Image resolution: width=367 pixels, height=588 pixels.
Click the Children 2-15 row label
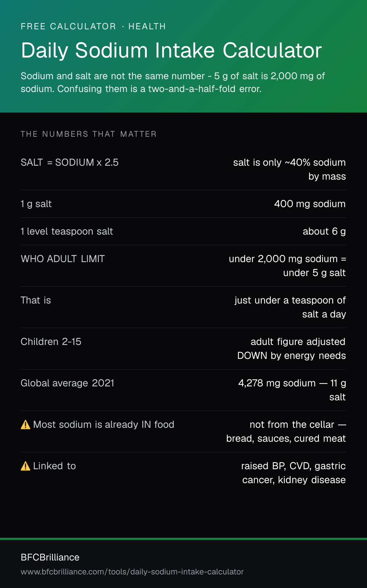51,342
